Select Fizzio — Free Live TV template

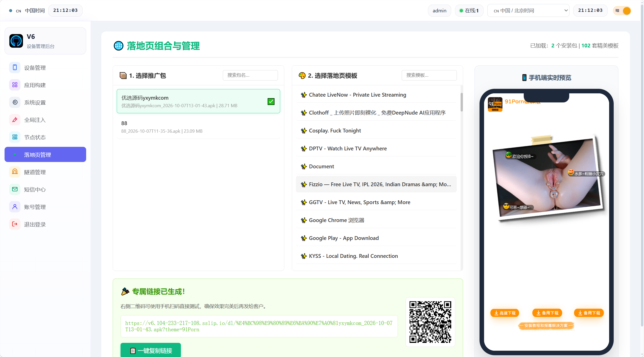[x=376, y=184]
